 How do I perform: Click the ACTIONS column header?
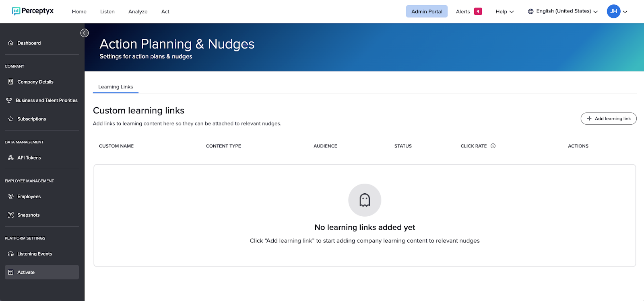[x=578, y=146]
